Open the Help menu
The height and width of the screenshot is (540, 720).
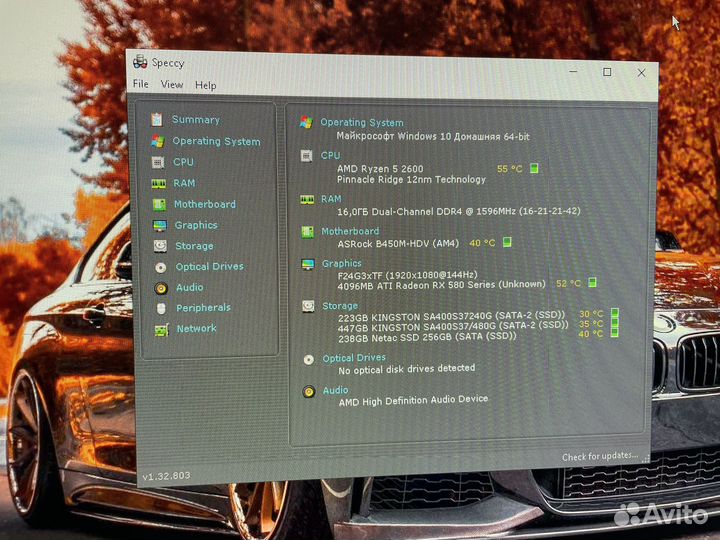(206, 86)
